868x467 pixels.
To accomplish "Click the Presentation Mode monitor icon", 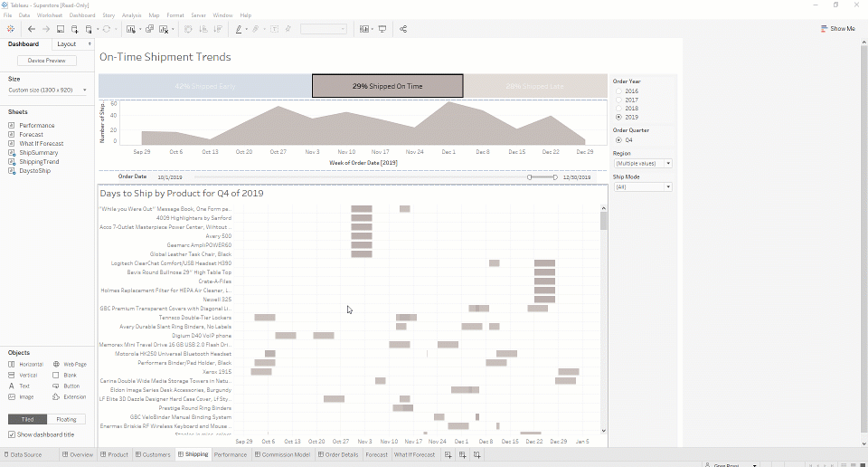I will pos(382,29).
